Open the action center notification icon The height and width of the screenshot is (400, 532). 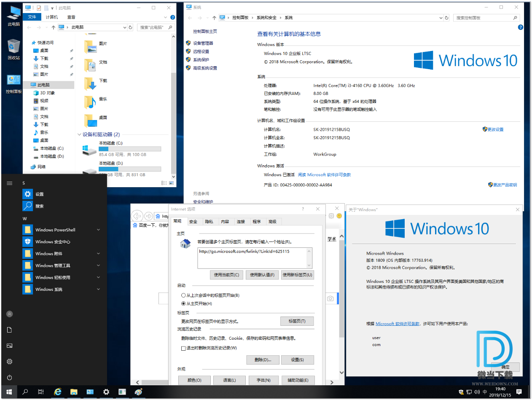pyautogui.click(x=519, y=392)
